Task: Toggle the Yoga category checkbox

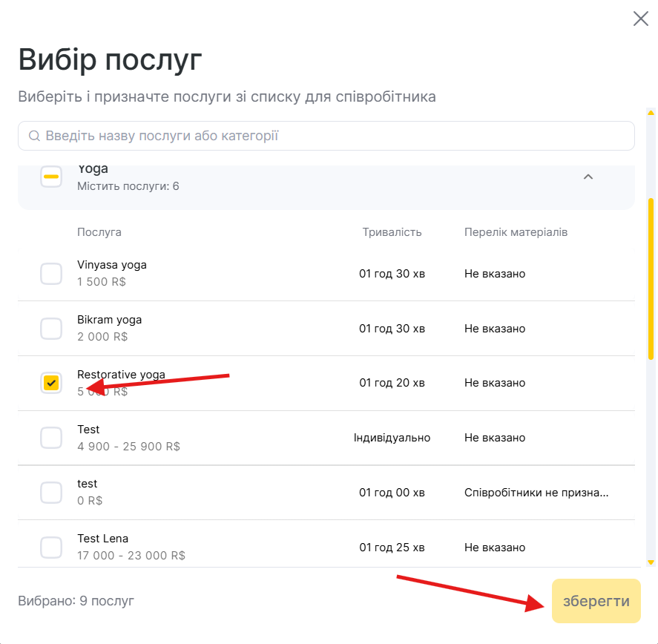Action: click(x=51, y=177)
